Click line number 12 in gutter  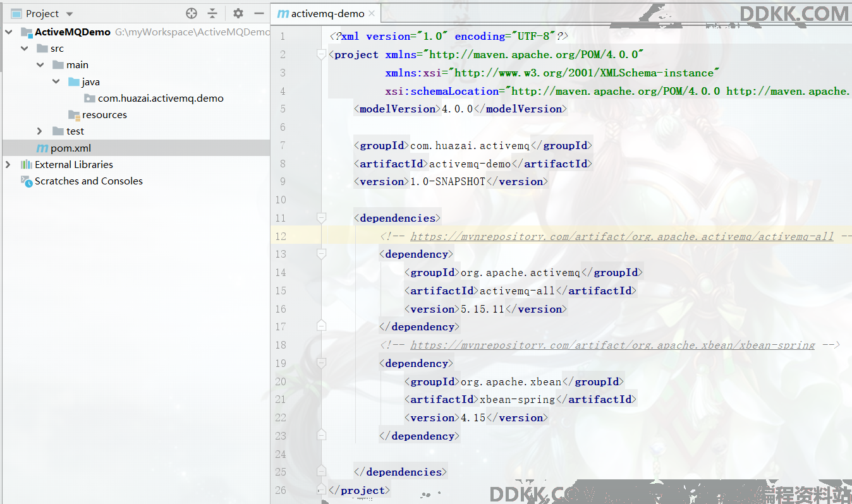(280, 236)
